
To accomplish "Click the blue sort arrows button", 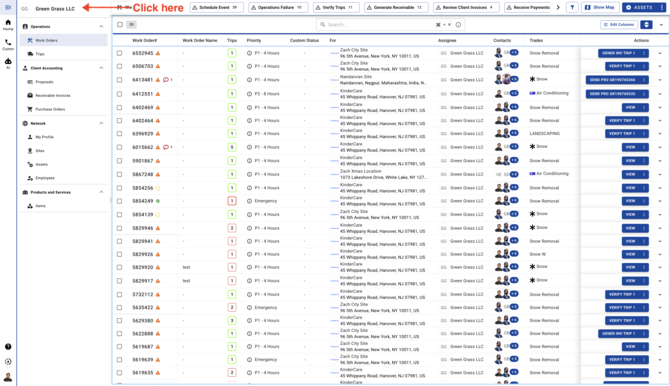I will pos(646,25).
